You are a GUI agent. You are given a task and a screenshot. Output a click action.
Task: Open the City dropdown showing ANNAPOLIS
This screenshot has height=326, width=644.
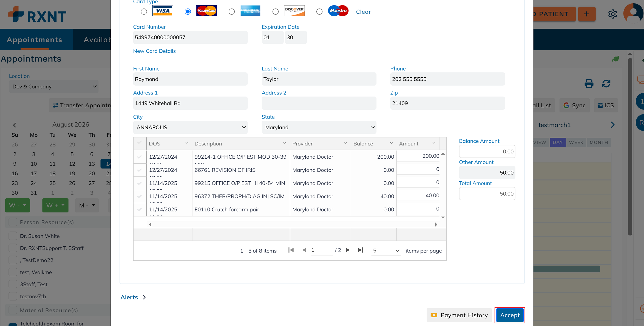click(x=190, y=127)
